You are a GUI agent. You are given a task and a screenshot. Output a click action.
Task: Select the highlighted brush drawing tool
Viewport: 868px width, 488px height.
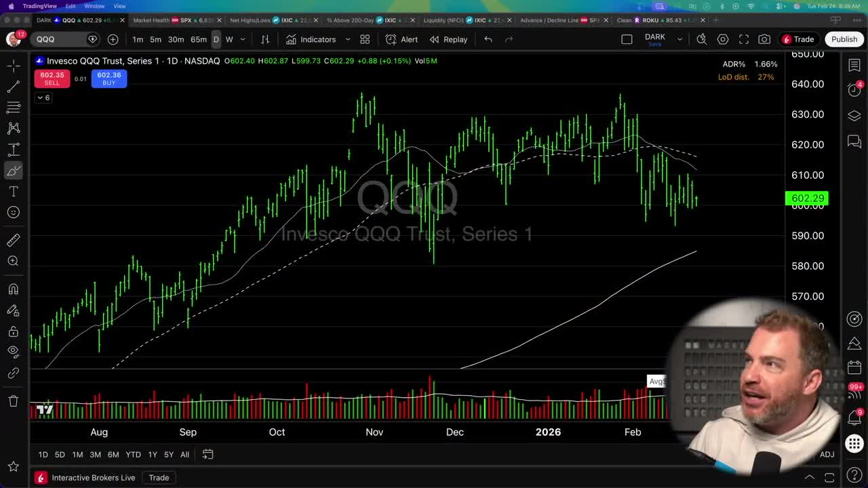[13, 170]
